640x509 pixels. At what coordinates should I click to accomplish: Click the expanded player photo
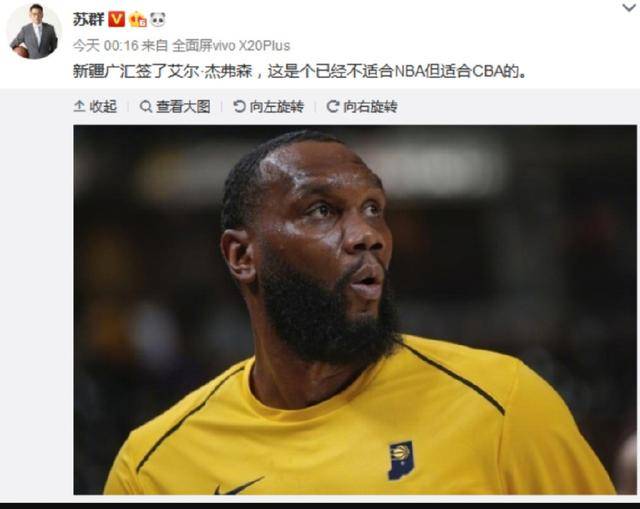point(355,310)
